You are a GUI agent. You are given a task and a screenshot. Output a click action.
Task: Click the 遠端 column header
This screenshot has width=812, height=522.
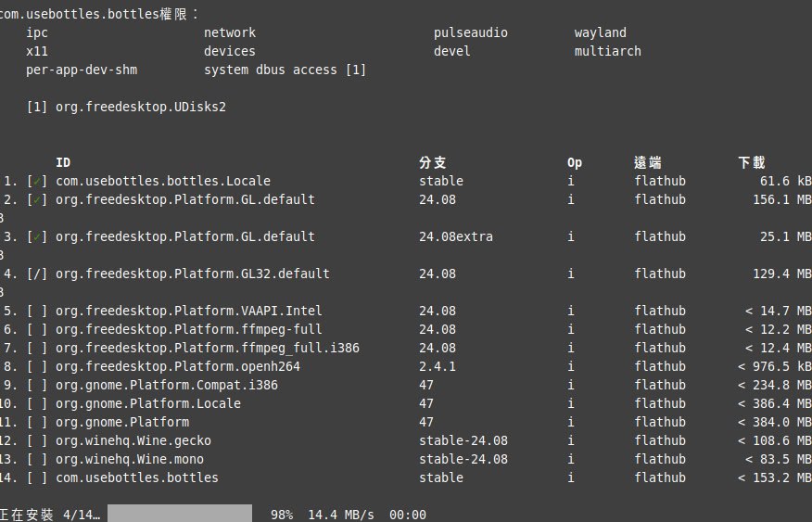point(648,162)
